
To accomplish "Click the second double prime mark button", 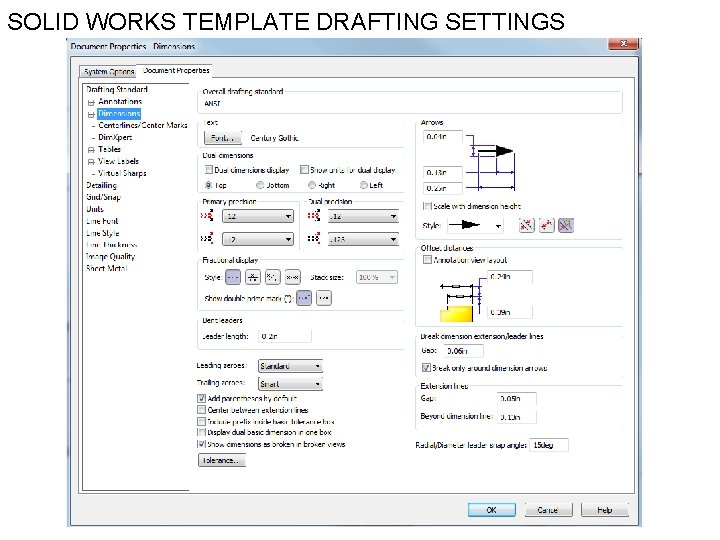I will coord(324,298).
